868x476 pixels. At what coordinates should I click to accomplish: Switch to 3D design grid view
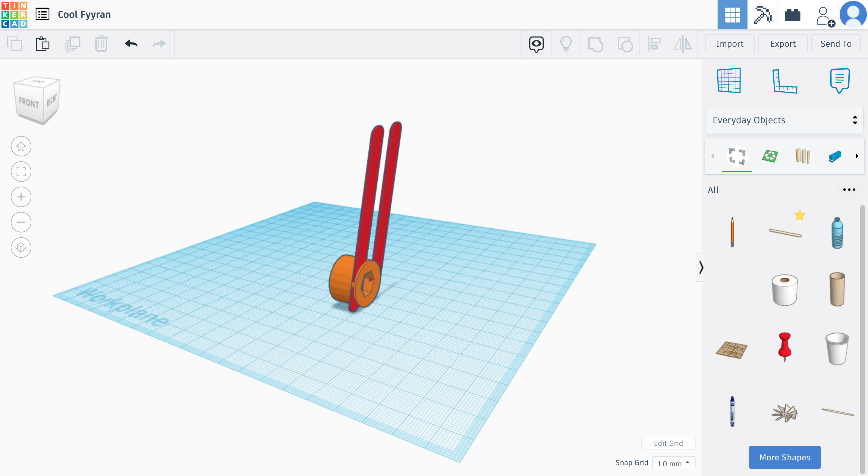pyautogui.click(x=732, y=15)
